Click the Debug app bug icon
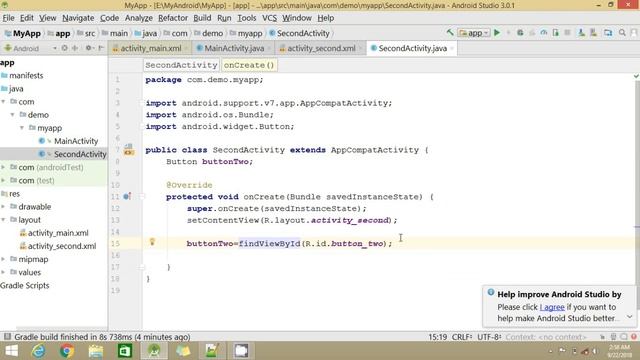The image size is (640, 360). coord(520,33)
